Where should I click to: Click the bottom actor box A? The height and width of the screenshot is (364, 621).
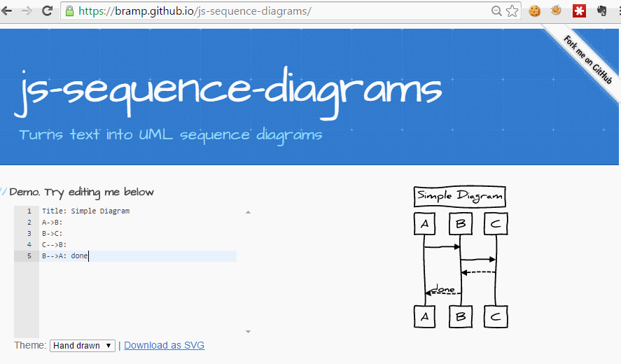coord(424,317)
